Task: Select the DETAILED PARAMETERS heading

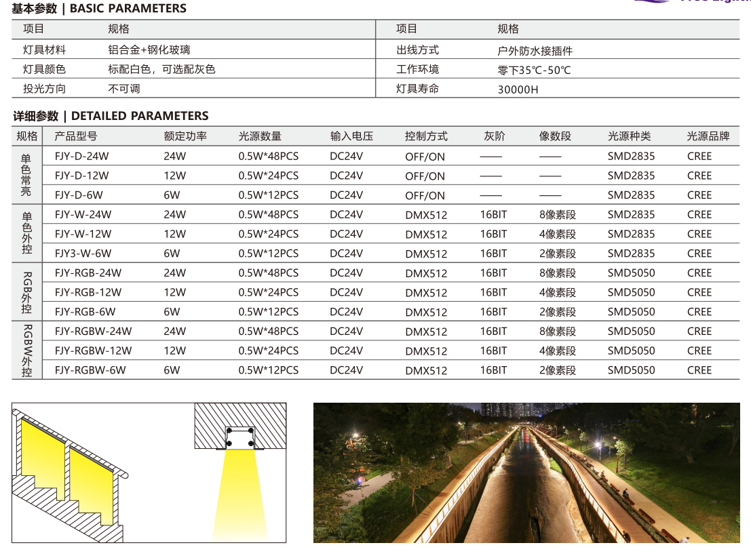Action: point(111,116)
